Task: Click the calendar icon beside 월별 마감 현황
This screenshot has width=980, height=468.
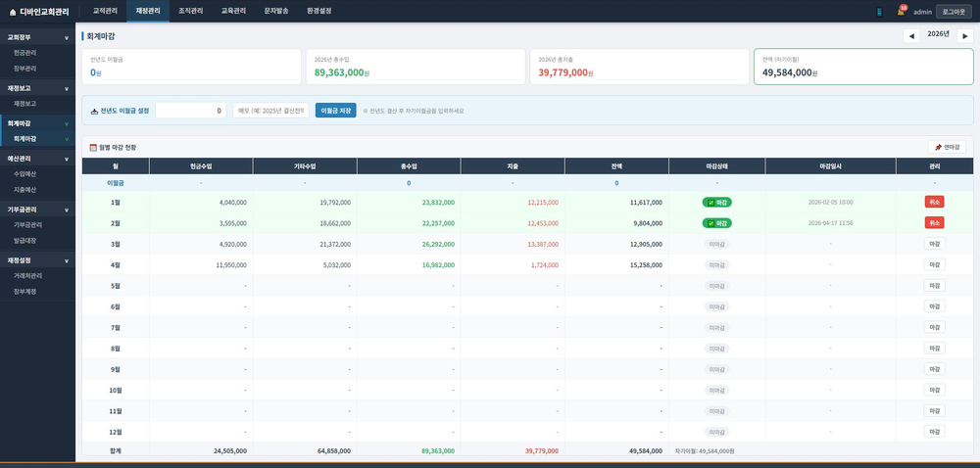Action: [94, 147]
